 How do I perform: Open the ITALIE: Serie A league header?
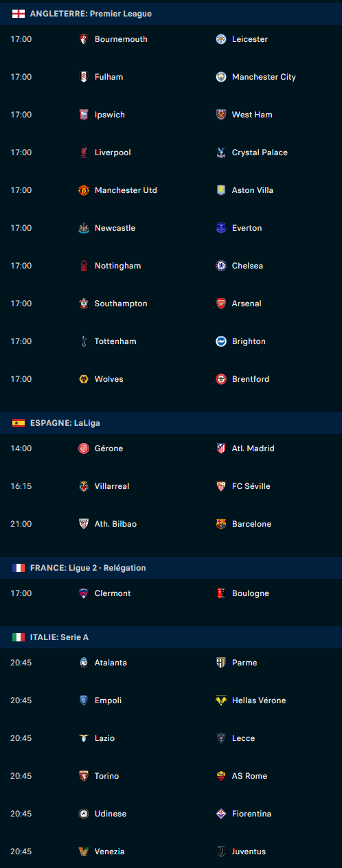[x=171, y=637]
